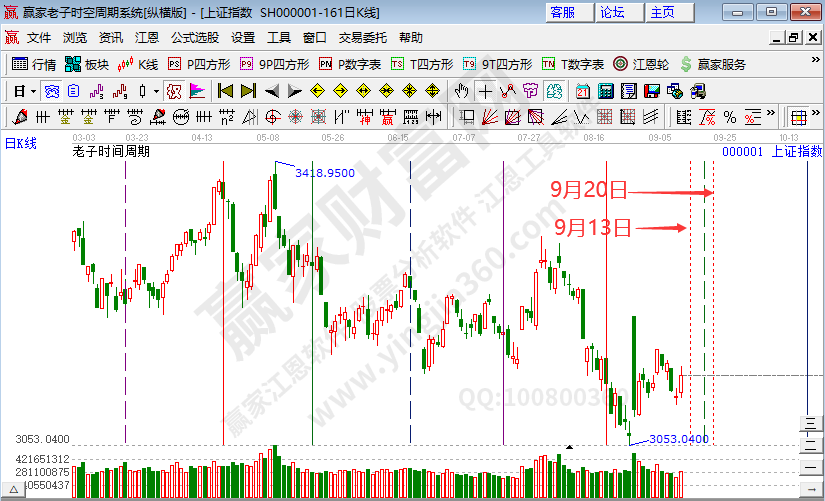
Task: Open 赢家服务 dollar-sign service icon
Action: pyautogui.click(x=712, y=64)
